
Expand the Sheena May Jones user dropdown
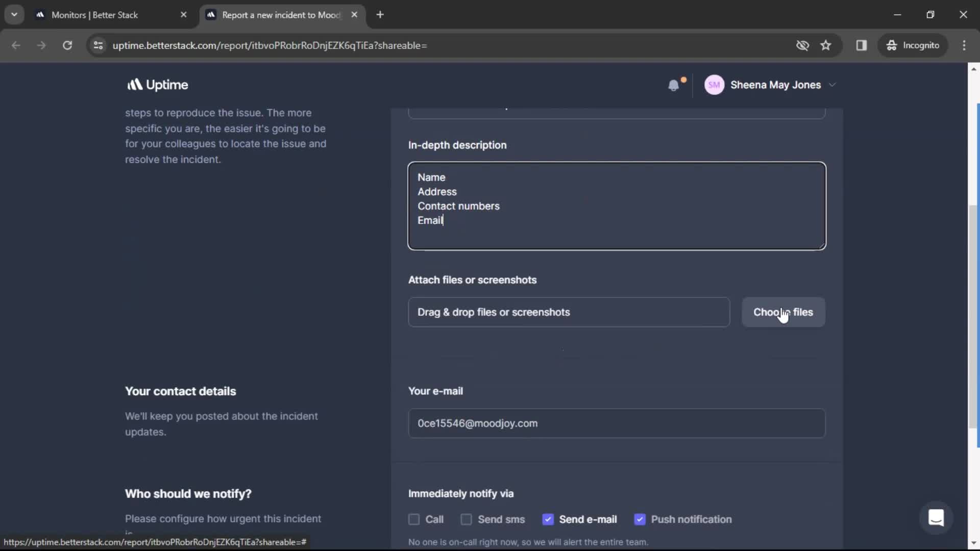[832, 84]
